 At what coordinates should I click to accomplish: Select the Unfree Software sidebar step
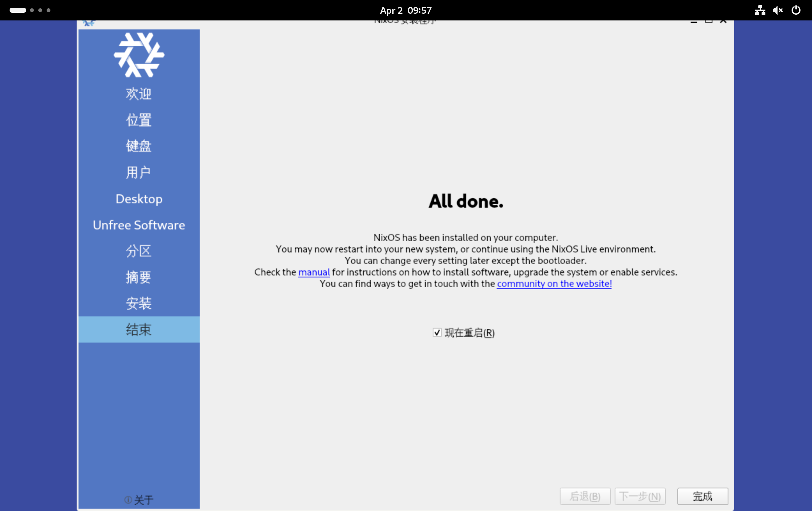pos(139,225)
